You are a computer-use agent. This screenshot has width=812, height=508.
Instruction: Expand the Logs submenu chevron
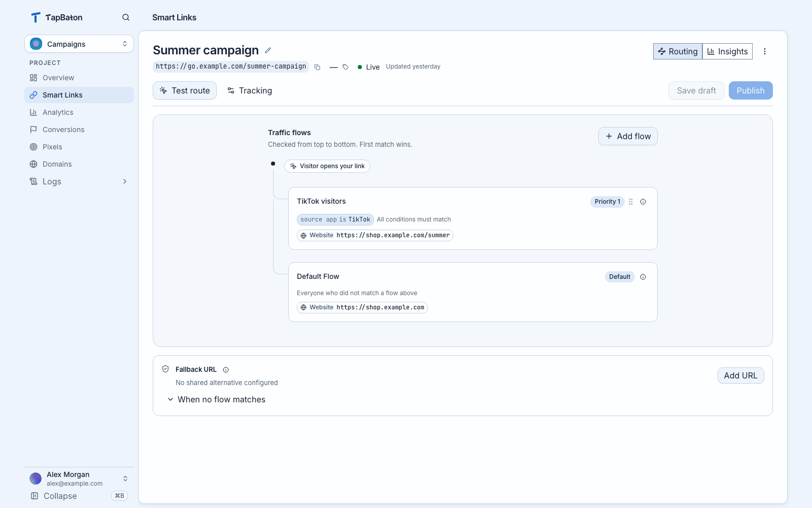125,181
